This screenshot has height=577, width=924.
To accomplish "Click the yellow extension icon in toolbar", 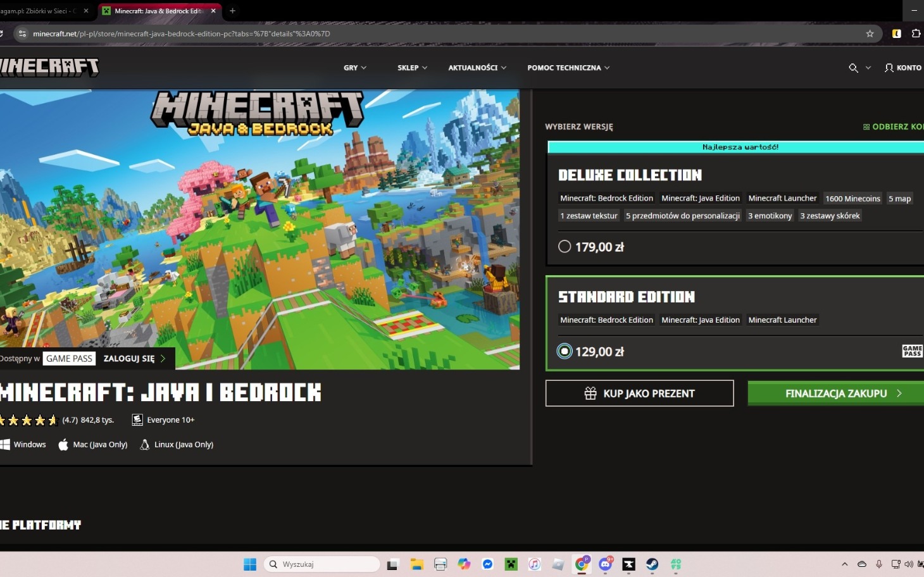I will coord(897,34).
